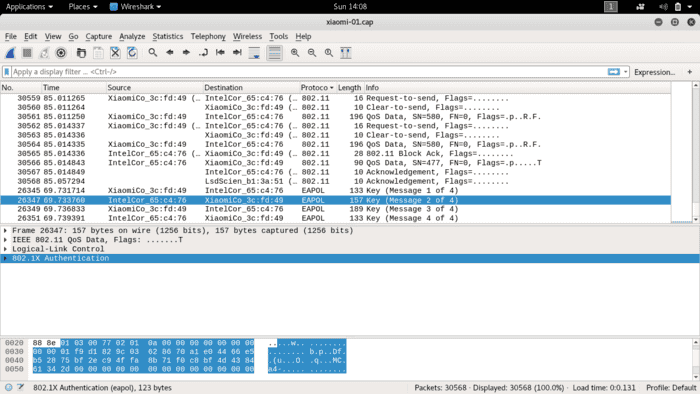Open expert information status bar icon
Screen dimensions: 700x394
(8, 387)
